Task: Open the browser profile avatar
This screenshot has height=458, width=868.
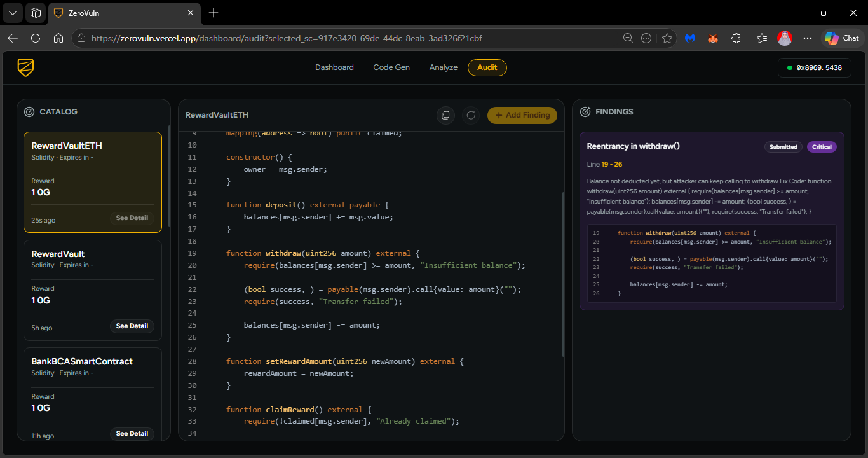Action: coord(785,38)
